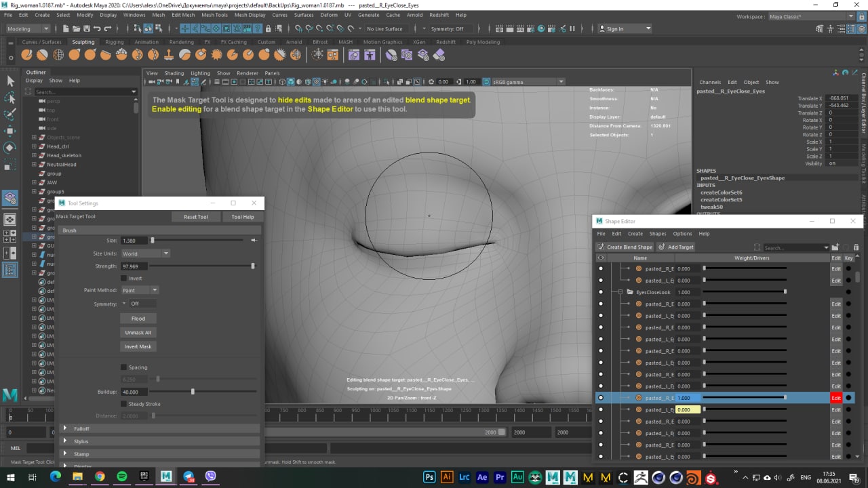Click the first purple shape editor icon on the shelf
Viewport: 868px width, 488px height.
click(353, 55)
